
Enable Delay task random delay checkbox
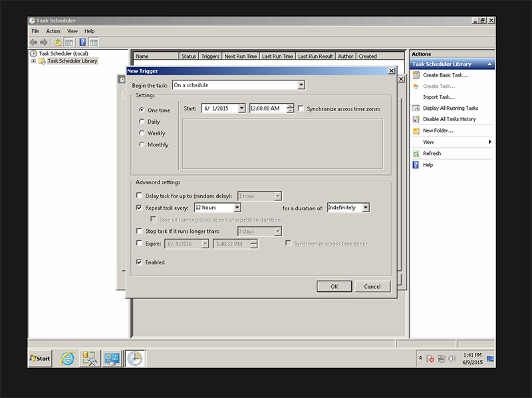[x=139, y=195]
